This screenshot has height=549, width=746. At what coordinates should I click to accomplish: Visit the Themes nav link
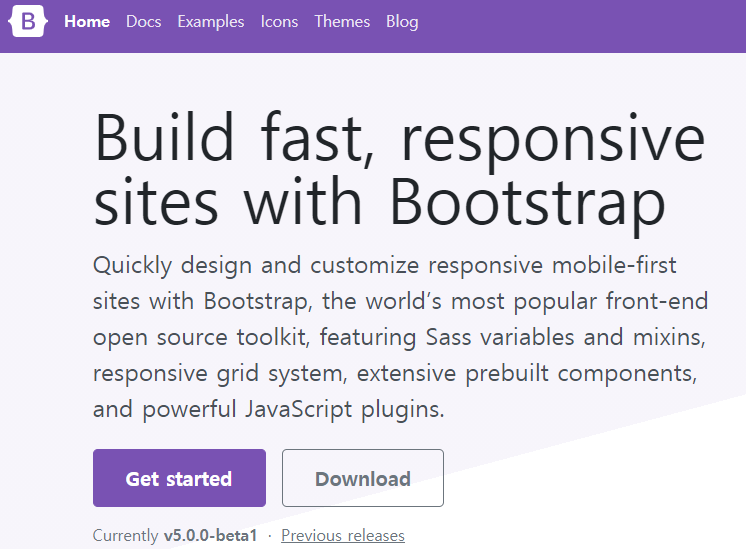[342, 21]
